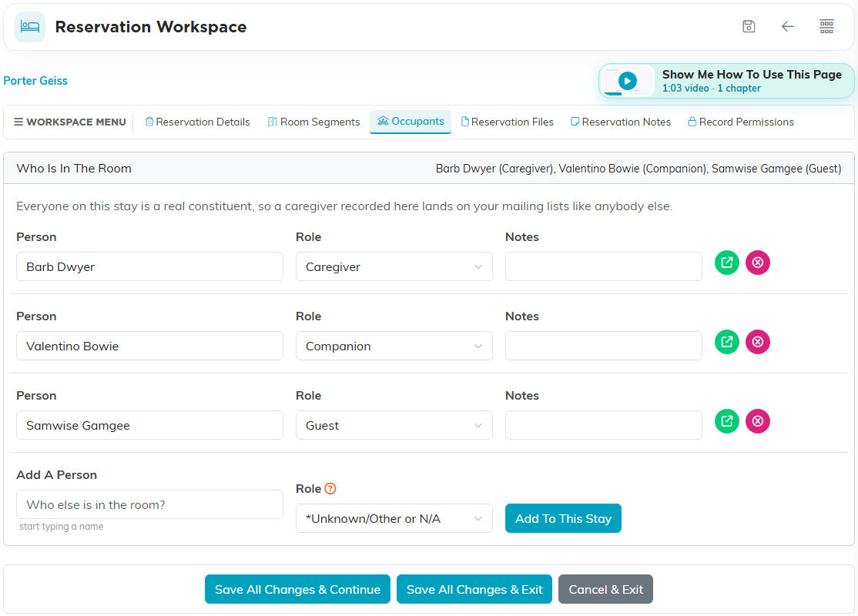
Task: Switch to Room Segments tab
Action: pos(313,122)
